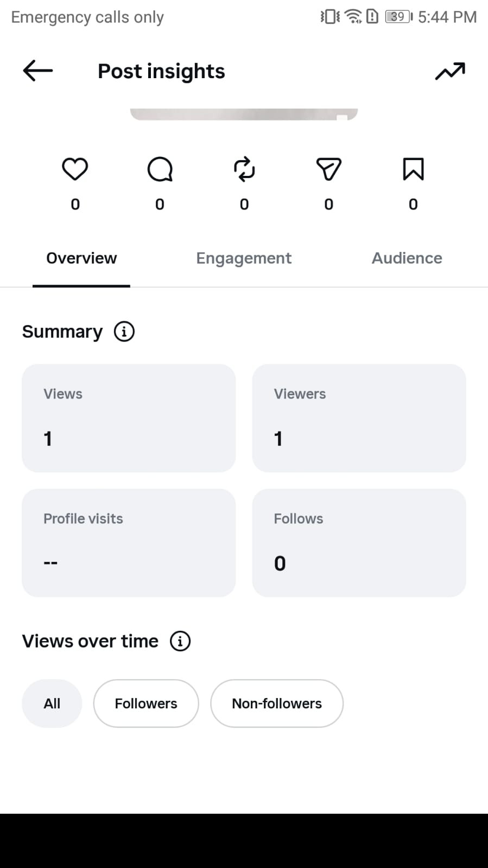This screenshot has height=868, width=488.
Task: Open the Summary info icon
Action: click(x=124, y=331)
